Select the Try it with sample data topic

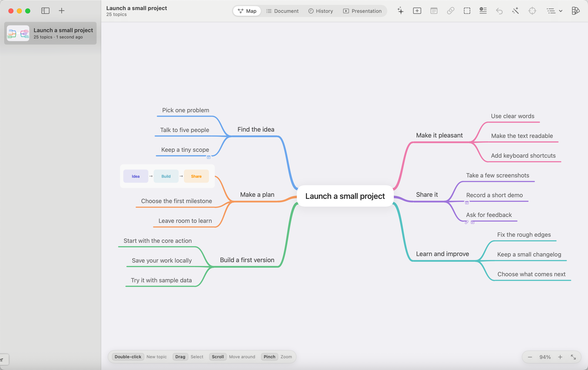pyautogui.click(x=161, y=280)
